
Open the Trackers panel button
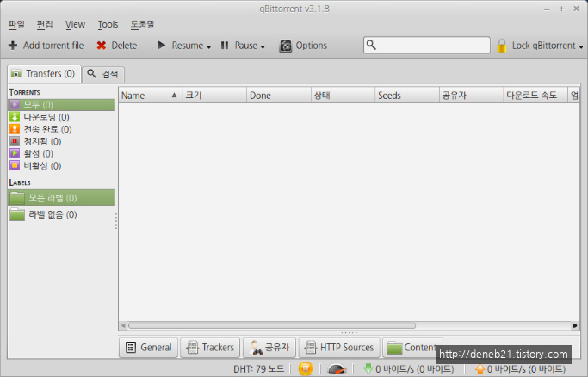209,348
